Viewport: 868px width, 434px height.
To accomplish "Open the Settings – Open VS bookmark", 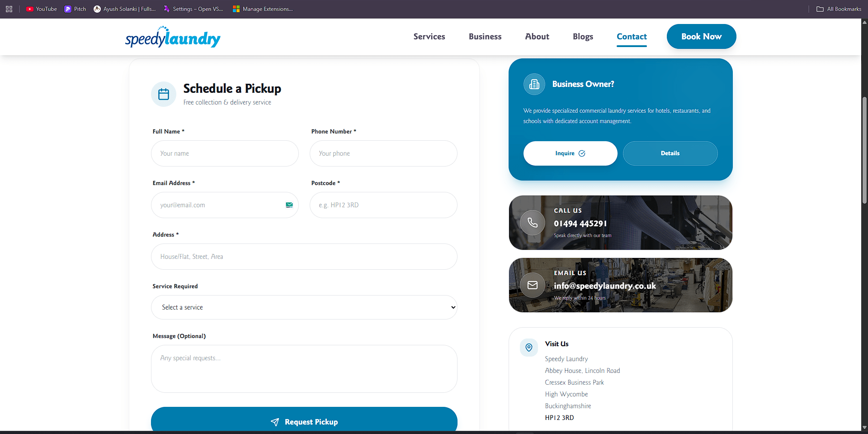I will click(193, 9).
